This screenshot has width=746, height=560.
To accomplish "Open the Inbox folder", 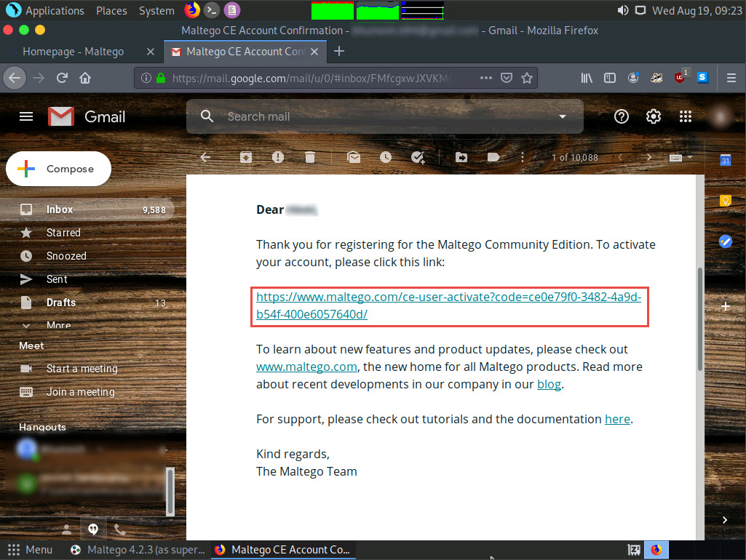I will point(88,209).
